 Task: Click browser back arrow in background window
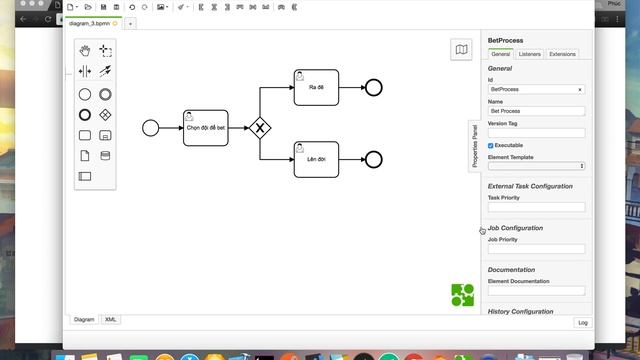click(23, 19)
